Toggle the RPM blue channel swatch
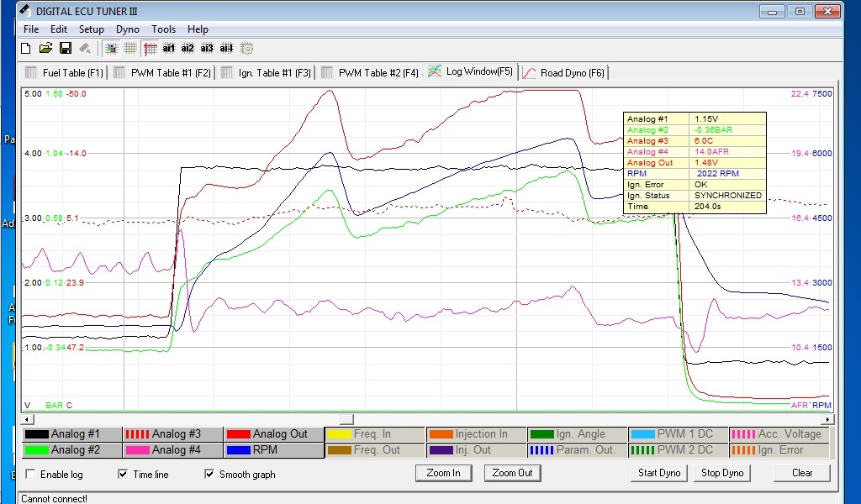 [x=238, y=450]
